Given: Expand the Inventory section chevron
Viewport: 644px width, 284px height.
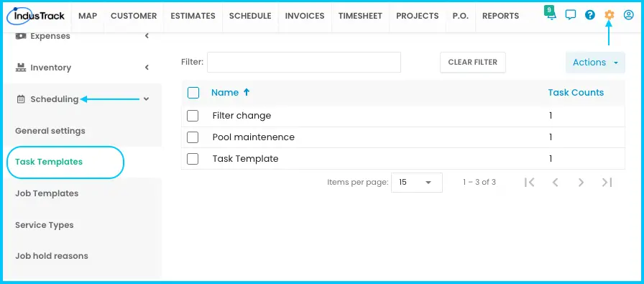Looking at the screenshot, I should 147,68.
